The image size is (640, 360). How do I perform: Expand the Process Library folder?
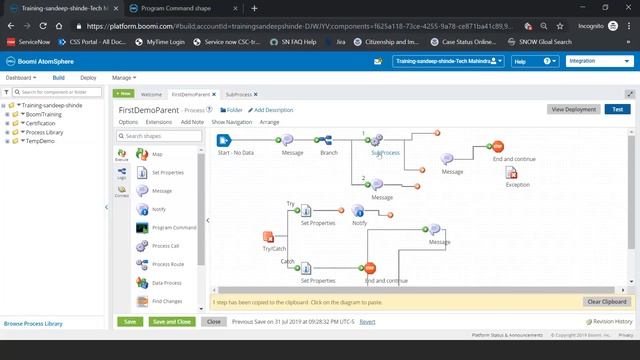(x=7, y=132)
